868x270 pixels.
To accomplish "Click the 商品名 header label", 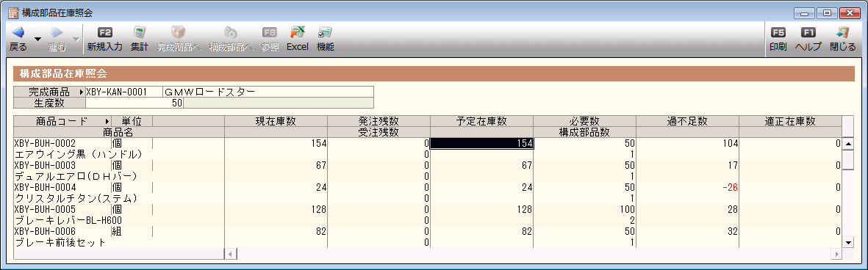I will [118, 132].
